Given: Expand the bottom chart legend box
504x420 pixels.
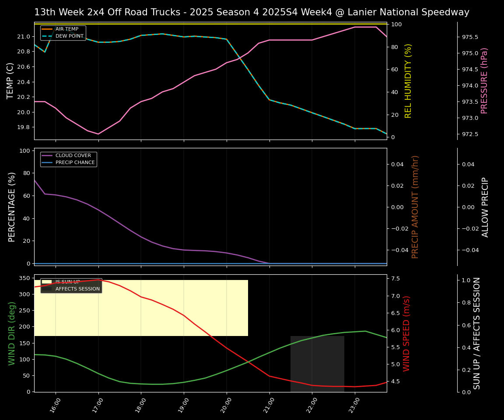Looking at the screenshot, I should click(x=71, y=285).
